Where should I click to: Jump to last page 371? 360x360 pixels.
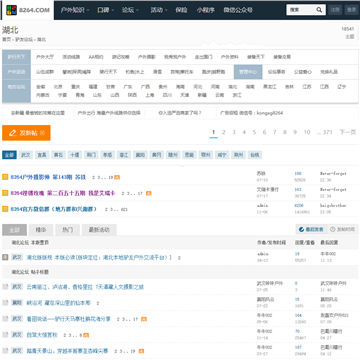325,132
